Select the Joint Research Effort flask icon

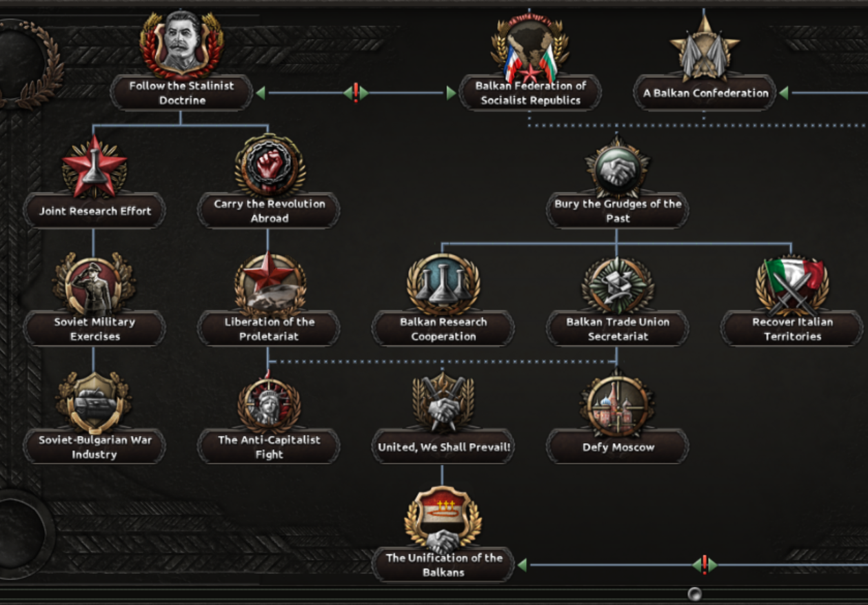coord(94,166)
